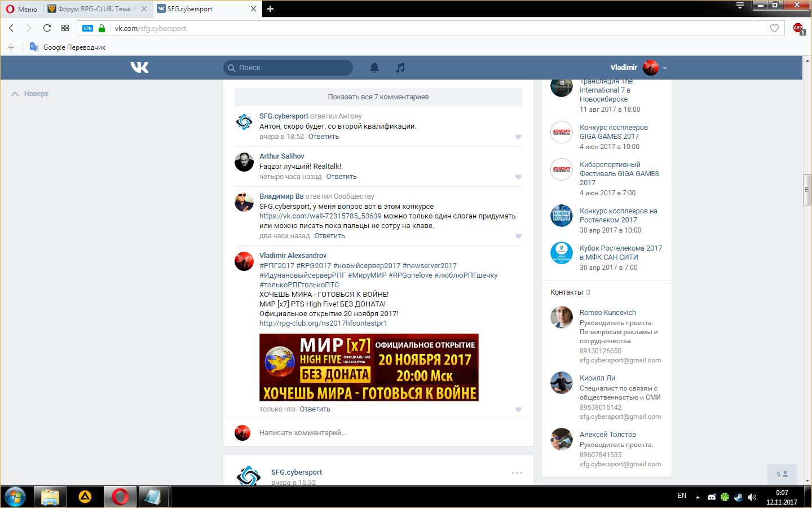This screenshot has height=508, width=812.
Task: Open Владимир Вв profile
Action: tap(281, 196)
